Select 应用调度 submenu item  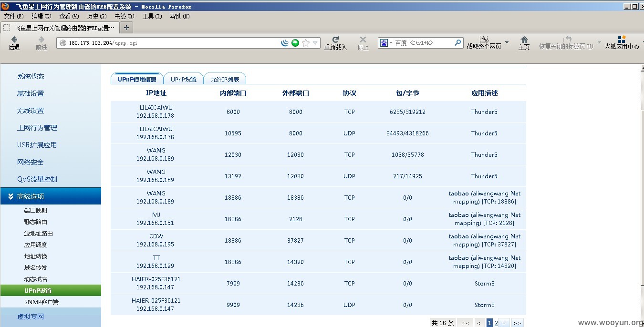click(x=36, y=245)
